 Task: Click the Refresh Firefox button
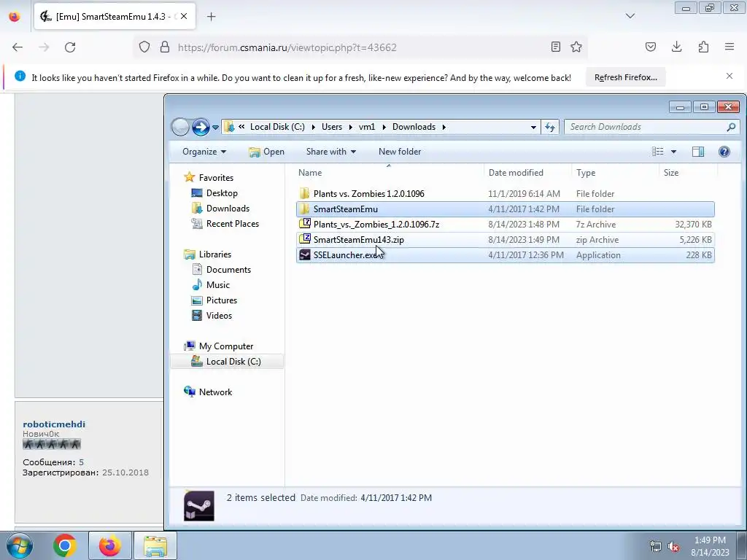pyautogui.click(x=625, y=77)
